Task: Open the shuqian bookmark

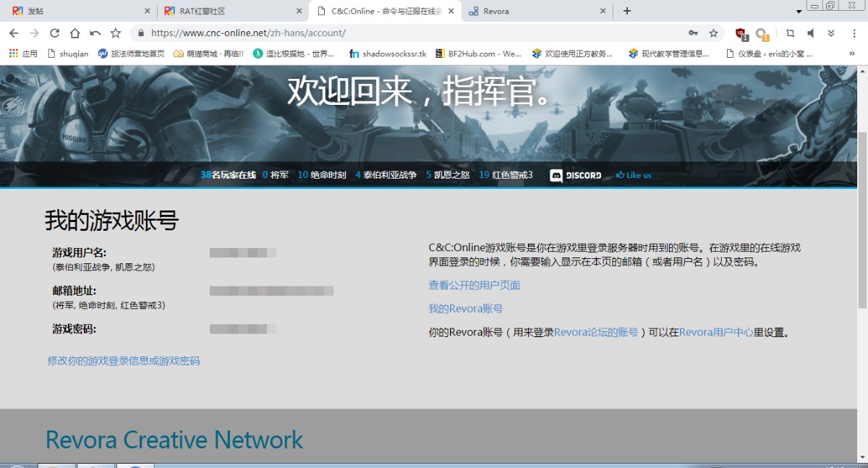Action: pyautogui.click(x=67, y=54)
